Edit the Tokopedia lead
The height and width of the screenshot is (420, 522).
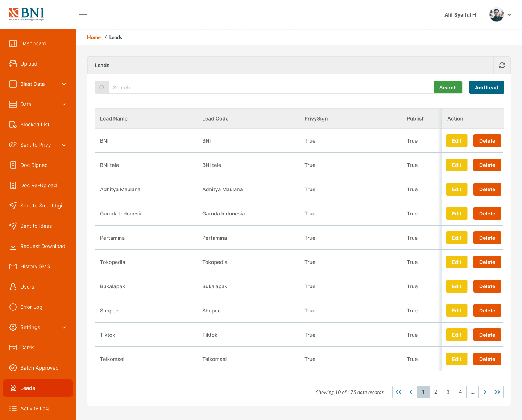(x=457, y=262)
